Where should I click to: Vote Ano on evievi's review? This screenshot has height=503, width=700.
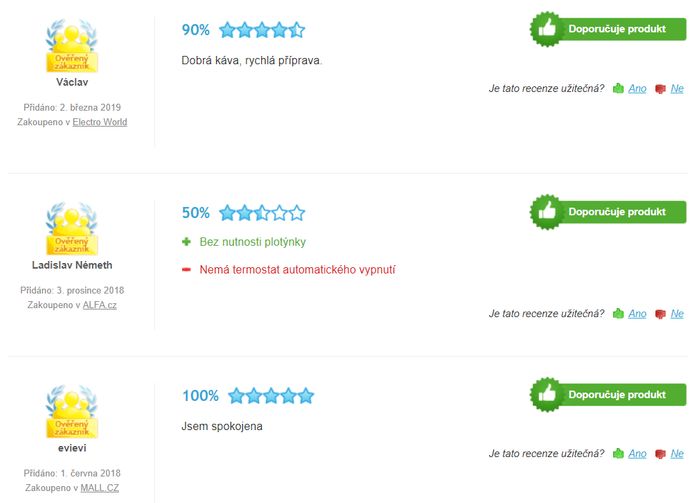click(637, 453)
